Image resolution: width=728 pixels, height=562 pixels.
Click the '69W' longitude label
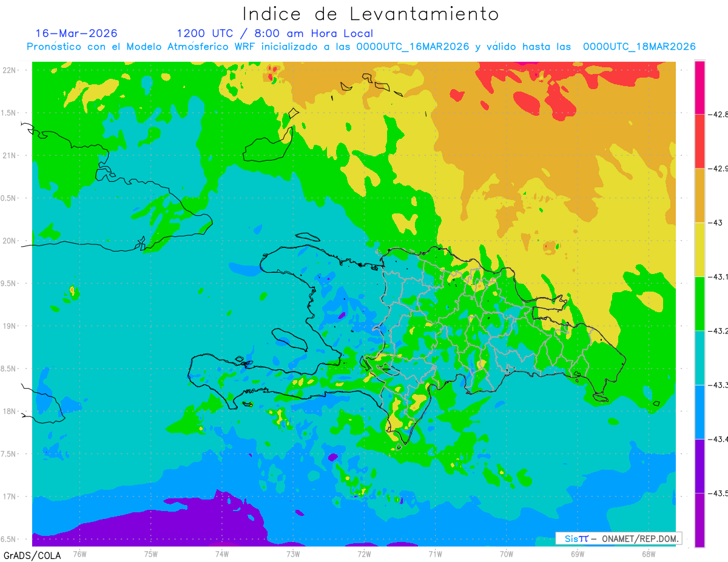pyautogui.click(x=577, y=553)
